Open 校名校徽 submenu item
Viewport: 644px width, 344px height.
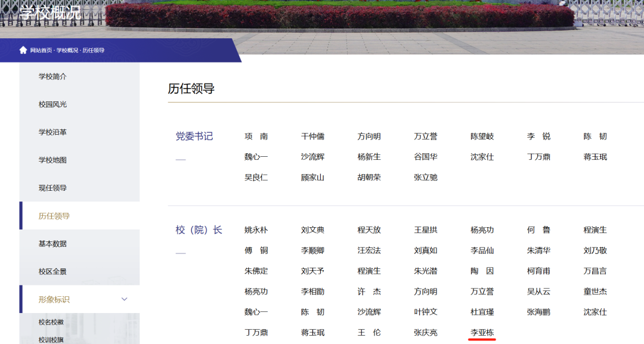click(51, 322)
